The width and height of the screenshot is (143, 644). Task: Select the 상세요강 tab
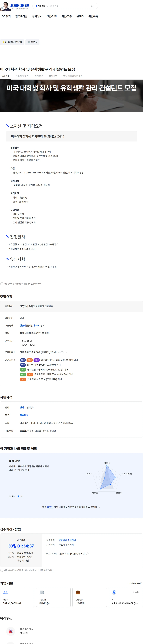(x=5, y=76)
